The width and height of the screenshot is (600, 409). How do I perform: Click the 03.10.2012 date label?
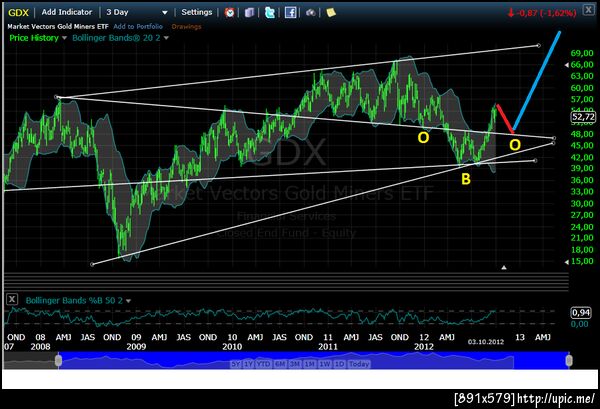click(x=486, y=342)
